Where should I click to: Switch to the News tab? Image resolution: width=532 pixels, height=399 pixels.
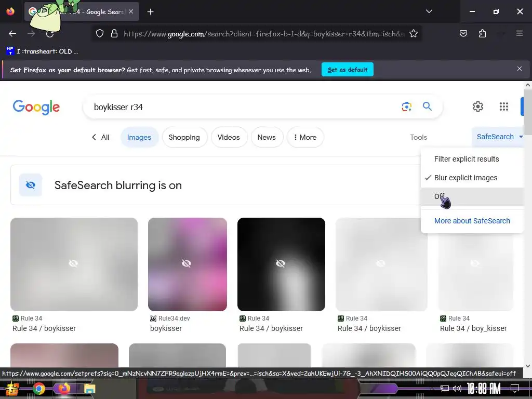pos(267,137)
